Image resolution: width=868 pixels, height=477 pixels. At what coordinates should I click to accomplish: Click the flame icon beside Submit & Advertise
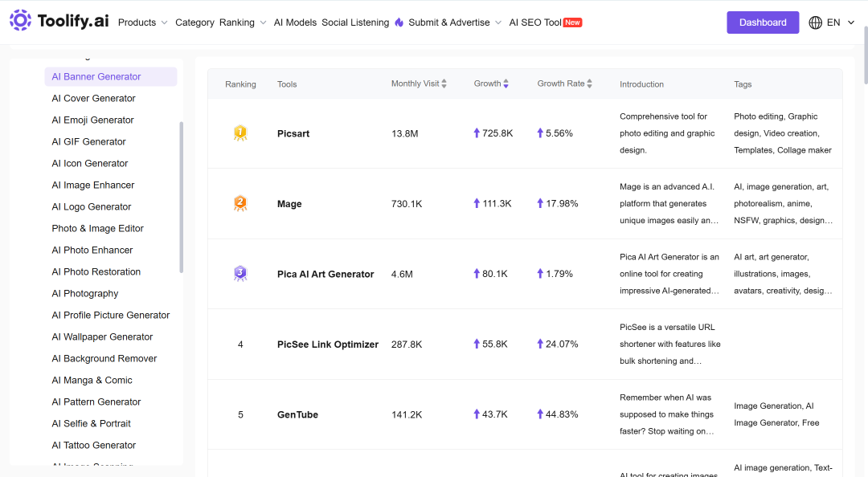pyautogui.click(x=399, y=22)
